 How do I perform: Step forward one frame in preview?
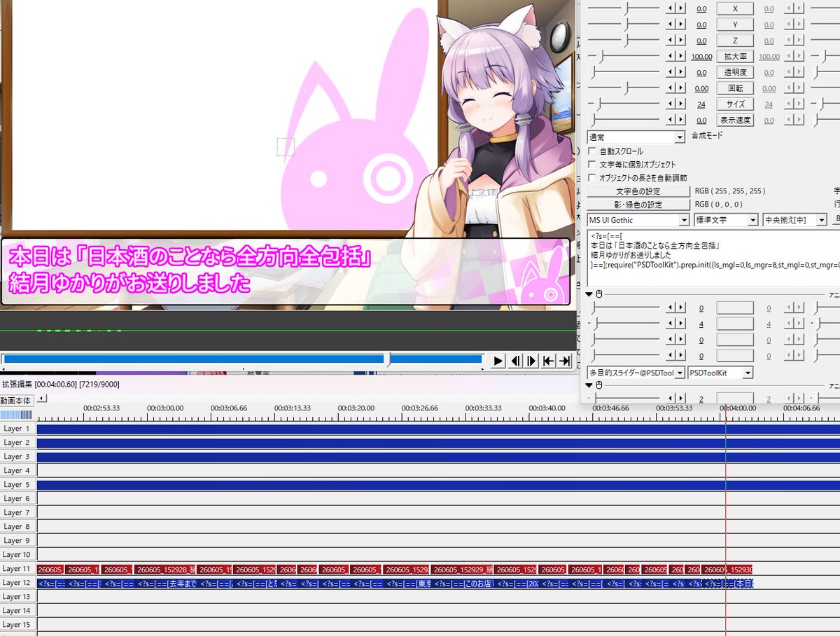tap(532, 361)
